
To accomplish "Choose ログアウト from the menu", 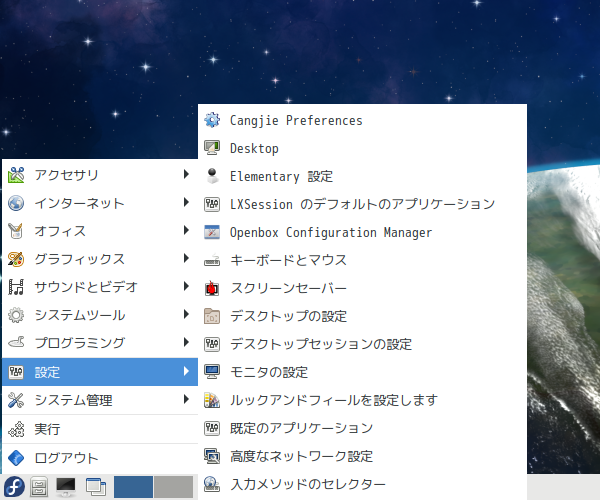I will 100,458.
